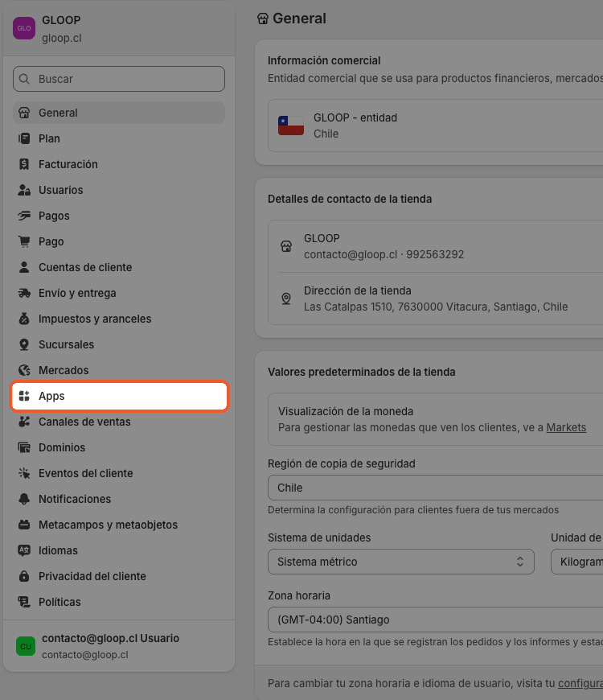Screen dimensions: 603x700
Task: Click the General storefront icon in sidebar
Action: (x=24, y=113)
